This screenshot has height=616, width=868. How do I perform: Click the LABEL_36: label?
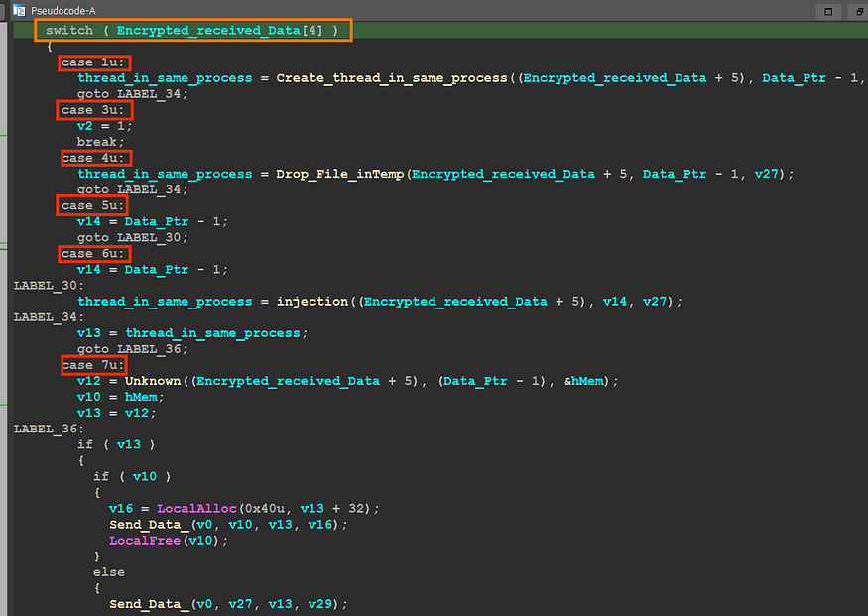(49, 429)
